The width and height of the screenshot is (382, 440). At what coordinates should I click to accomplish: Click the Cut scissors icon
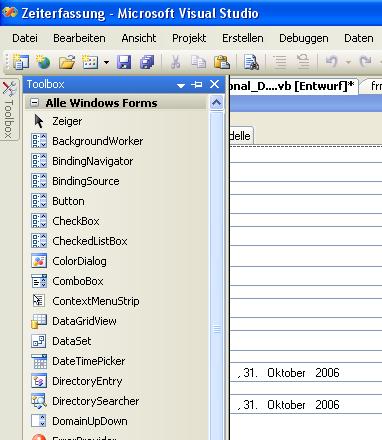point(175,62)
